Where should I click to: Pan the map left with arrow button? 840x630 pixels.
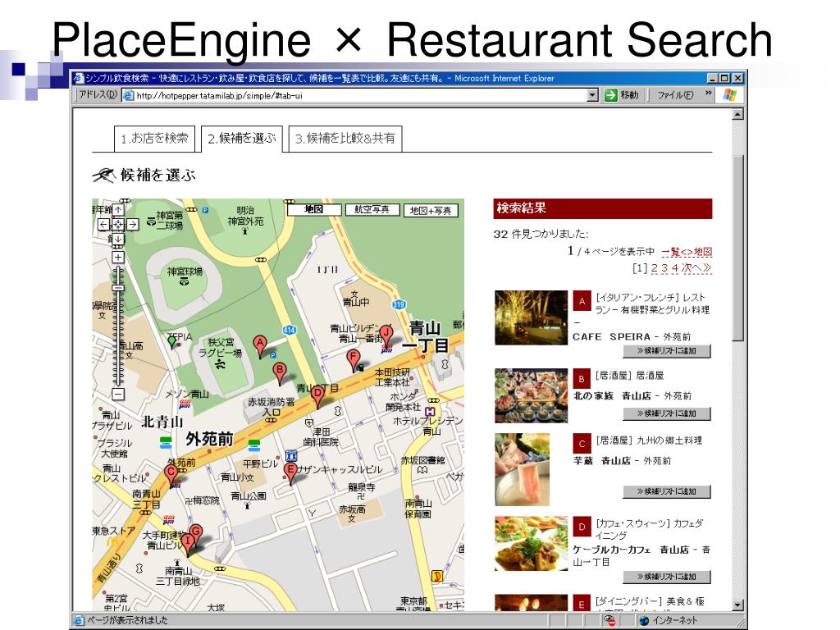(x=104, y=225)
